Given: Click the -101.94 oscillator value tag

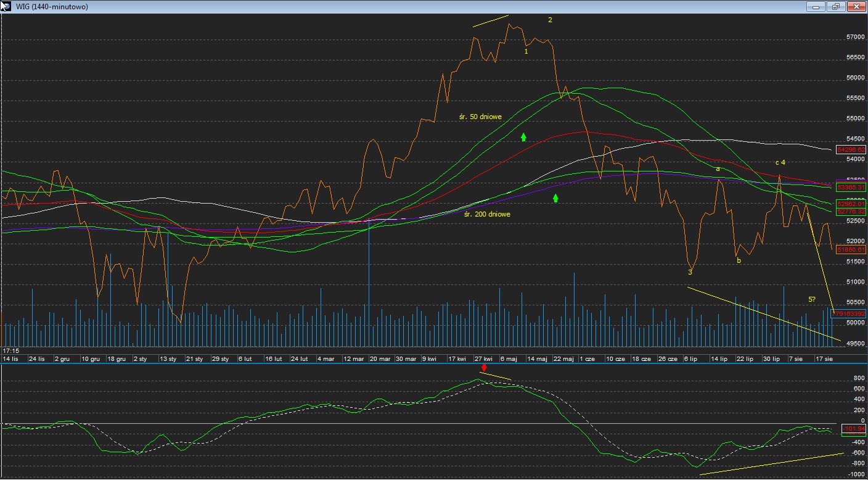Looking at the screenshot, I should (853, 428).
